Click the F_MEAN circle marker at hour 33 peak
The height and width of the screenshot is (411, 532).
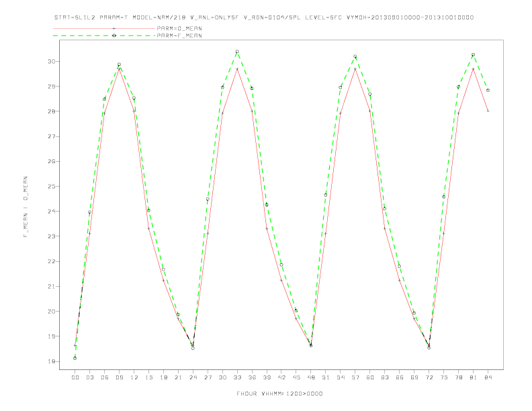point(237,52)
